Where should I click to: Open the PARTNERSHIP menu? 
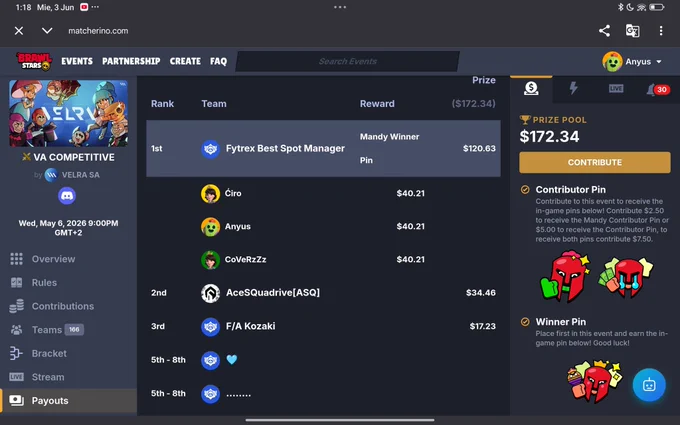[131, 61]
